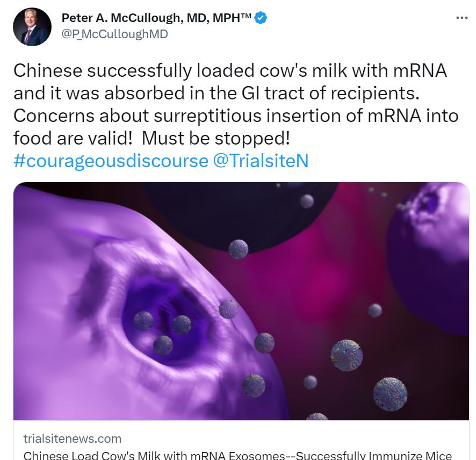Click the 'food are valid!' phrase in tweet
476x460 pixels.
[73, 139]
